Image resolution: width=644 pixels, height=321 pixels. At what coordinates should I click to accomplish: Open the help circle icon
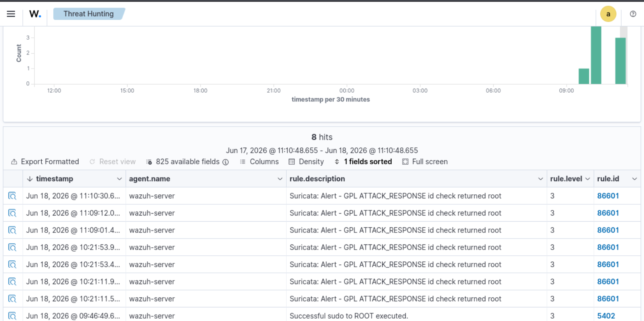point(633,14)
